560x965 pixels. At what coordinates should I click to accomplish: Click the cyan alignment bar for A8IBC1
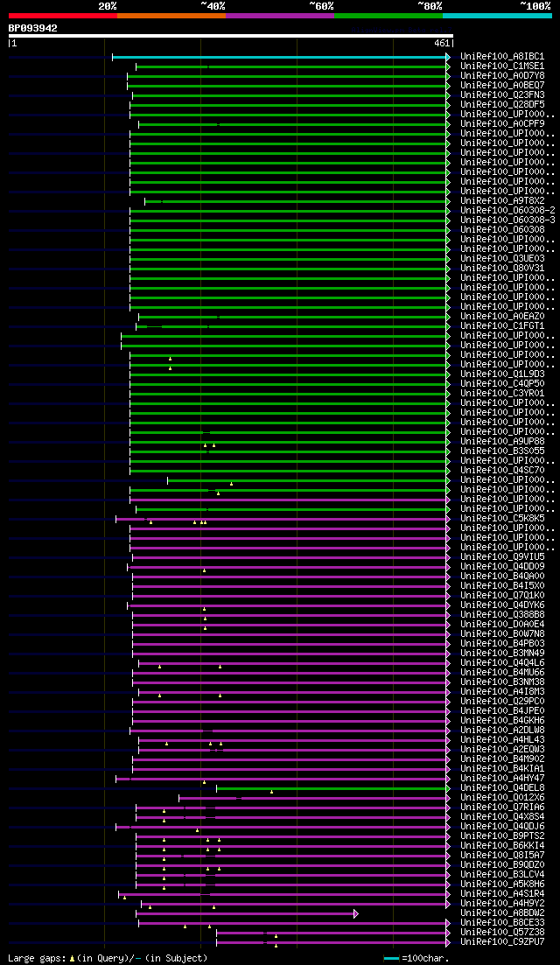click(281, 57)
